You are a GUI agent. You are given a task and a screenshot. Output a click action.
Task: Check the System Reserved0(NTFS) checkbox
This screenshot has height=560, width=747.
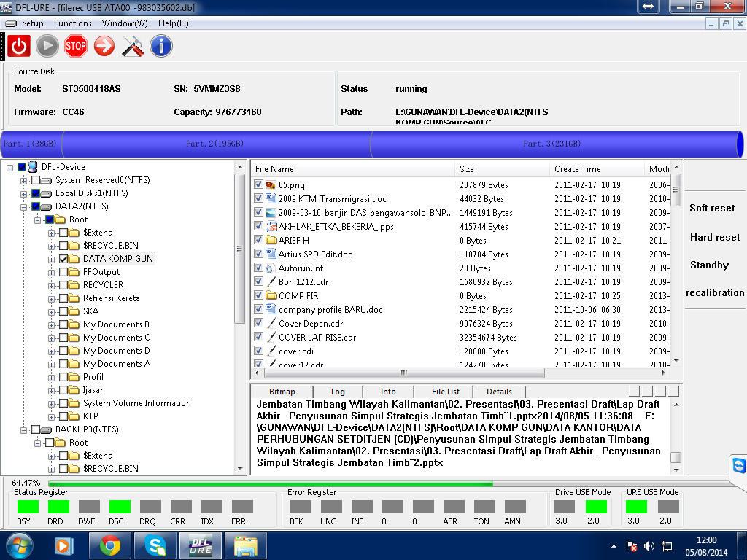click(36, 180)
